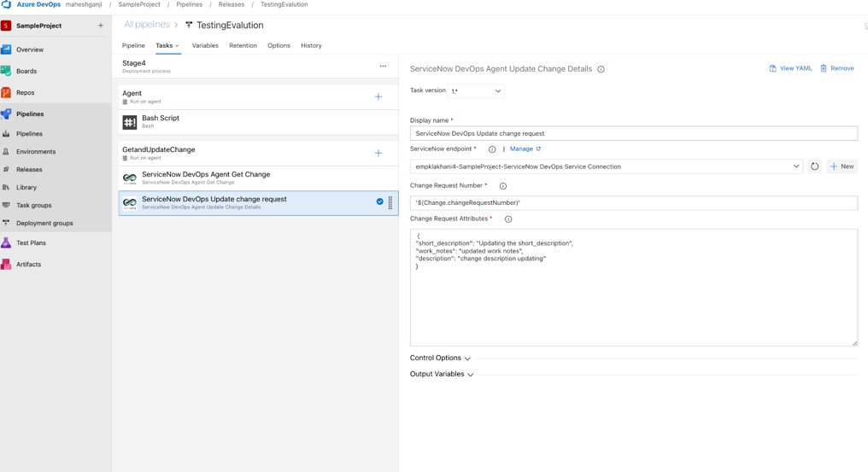Click the SampleProject red S icon

(6, 26)
